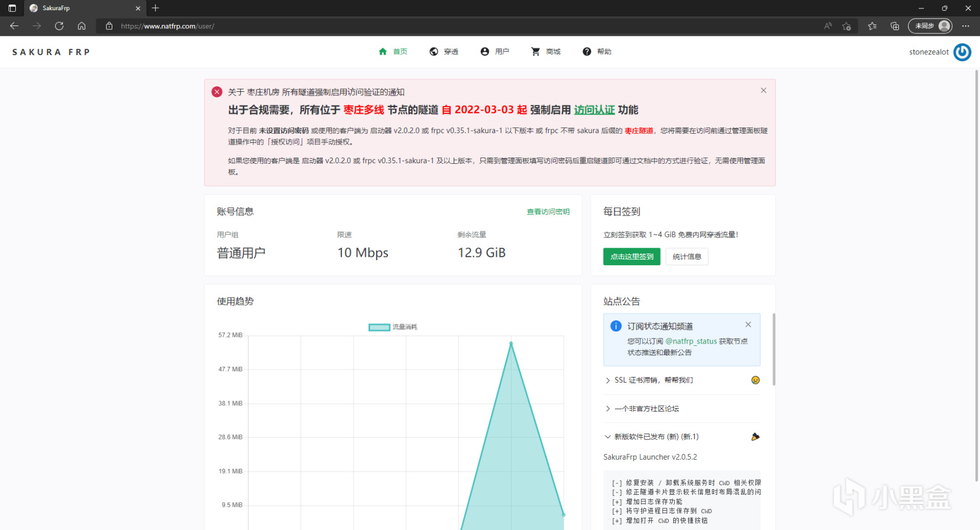Click the red error icon in notice
Image resolution: width=980 pixels, height=530 pixels.
pyautogui.click(x=217, y=92)
